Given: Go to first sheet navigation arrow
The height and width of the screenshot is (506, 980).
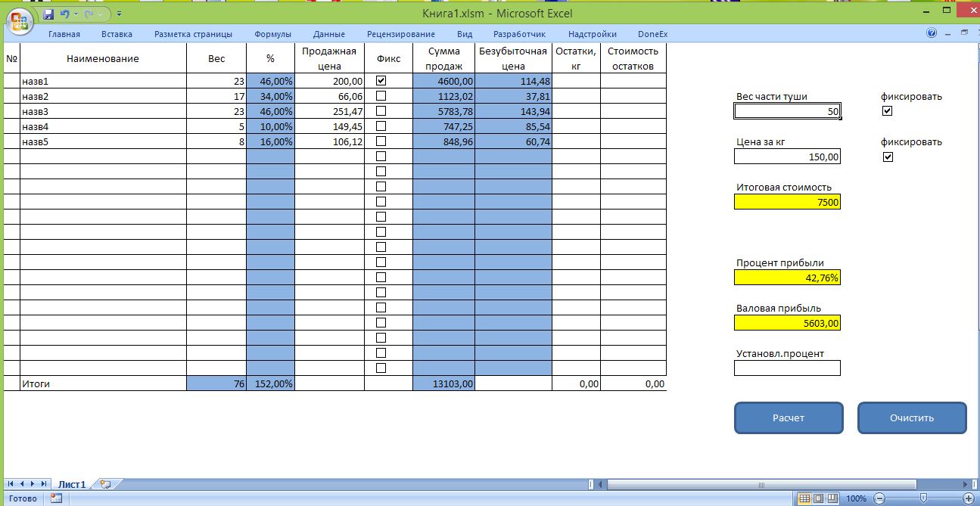Looking at the screenshot, I should [11, 483].
